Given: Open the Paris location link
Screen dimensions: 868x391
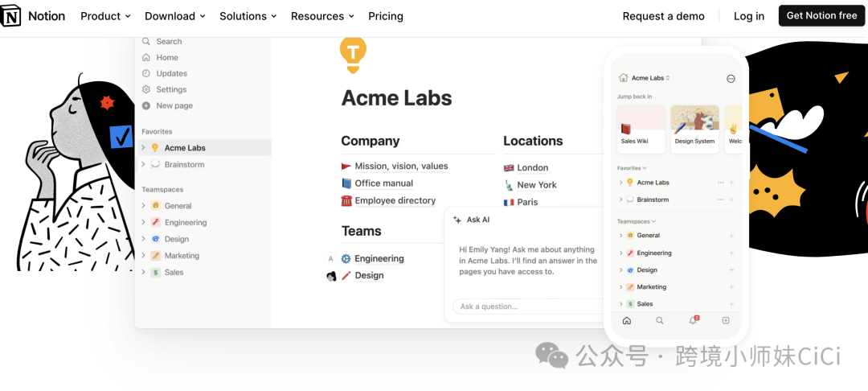Looking at the screenshot, I should pos(527,202).
